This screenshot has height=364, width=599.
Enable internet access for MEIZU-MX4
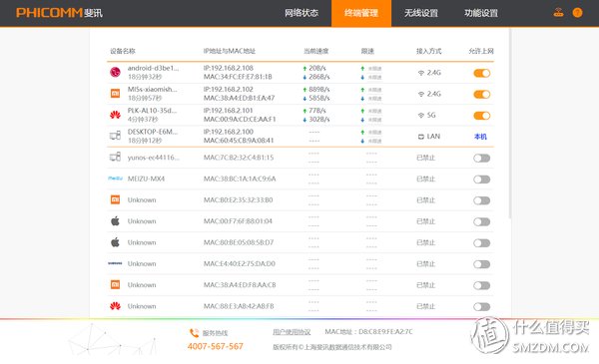click(x=482, y=180)
